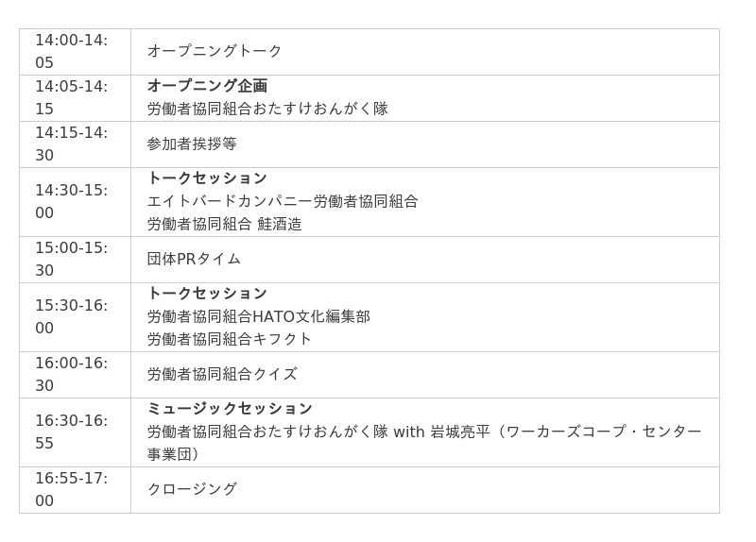Click 労働者協同組合 鮭酒造 line
The height and width of the screenshot is (542, 756).
(x=225, y=224)
